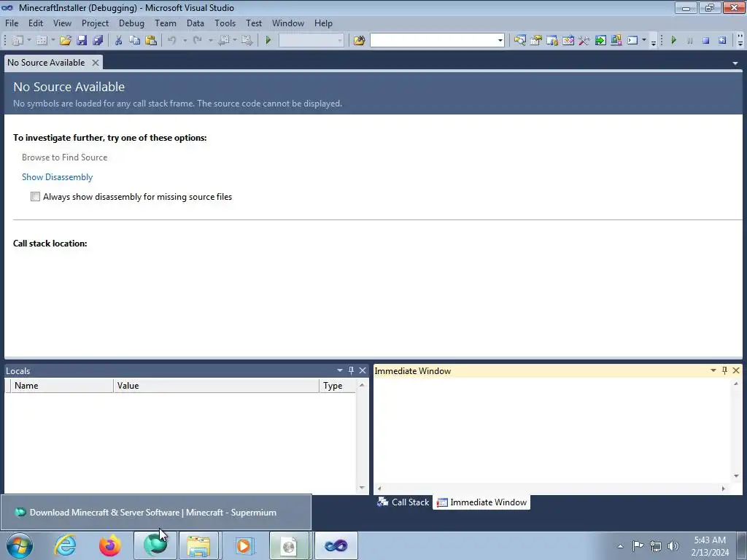The width and height of the screenshot is (747, 560).
Task: Click inside the Immediate Window text area
Action: [553, 431]
